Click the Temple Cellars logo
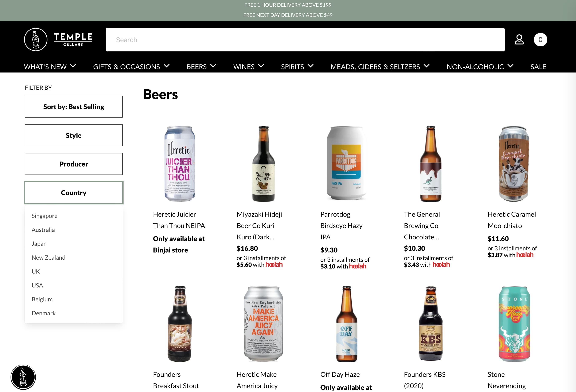576x392 pixels. 58,40
